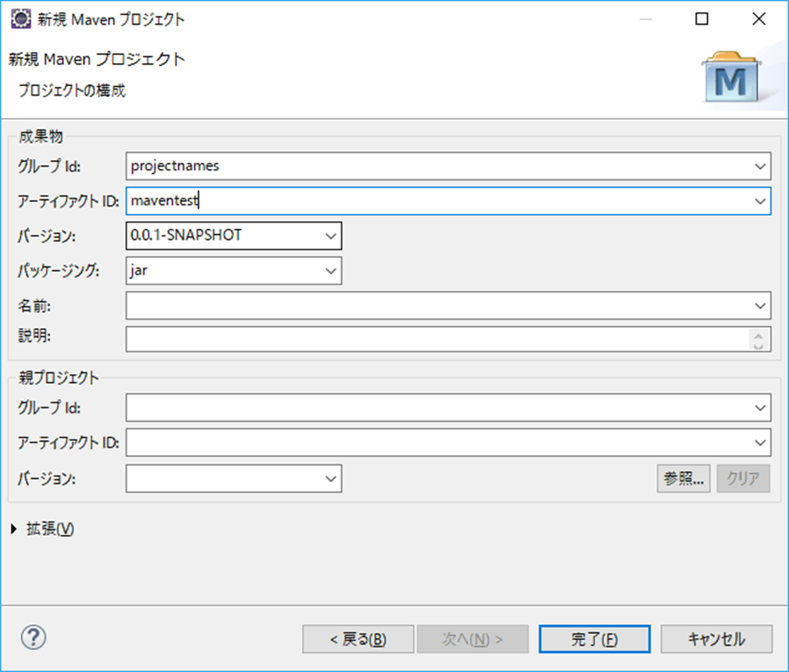Click the 親プロジェクト group label
789x672 pixels.
click(x=59, y=378)
